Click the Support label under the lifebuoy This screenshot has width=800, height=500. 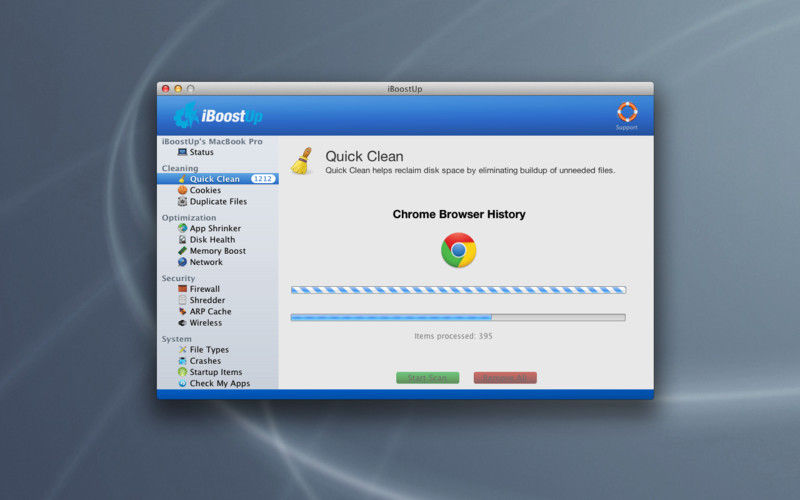[627, 128]
